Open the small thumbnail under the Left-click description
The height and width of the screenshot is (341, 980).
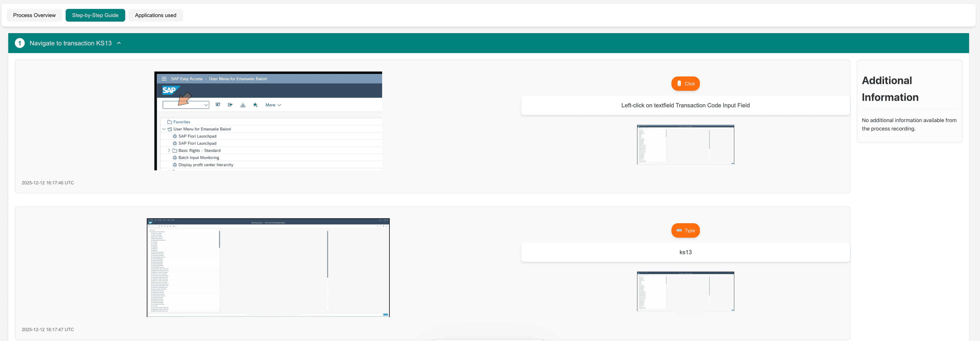[685, 145]
